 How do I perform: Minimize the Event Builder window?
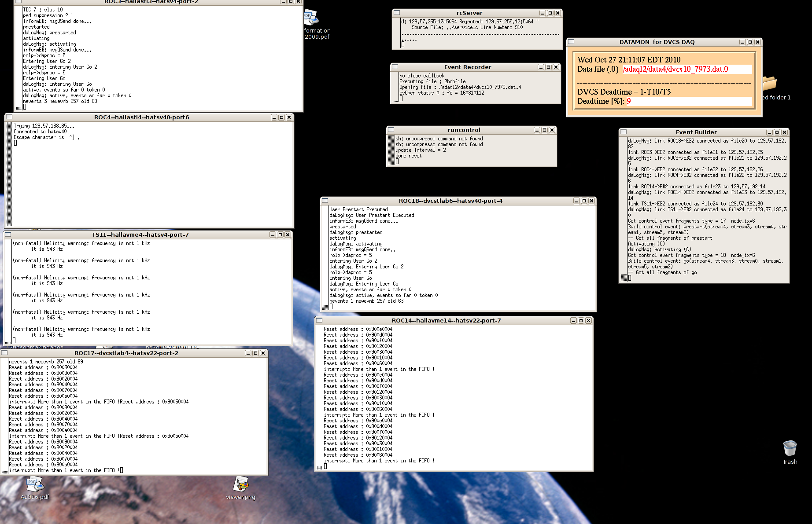[769, 132]
